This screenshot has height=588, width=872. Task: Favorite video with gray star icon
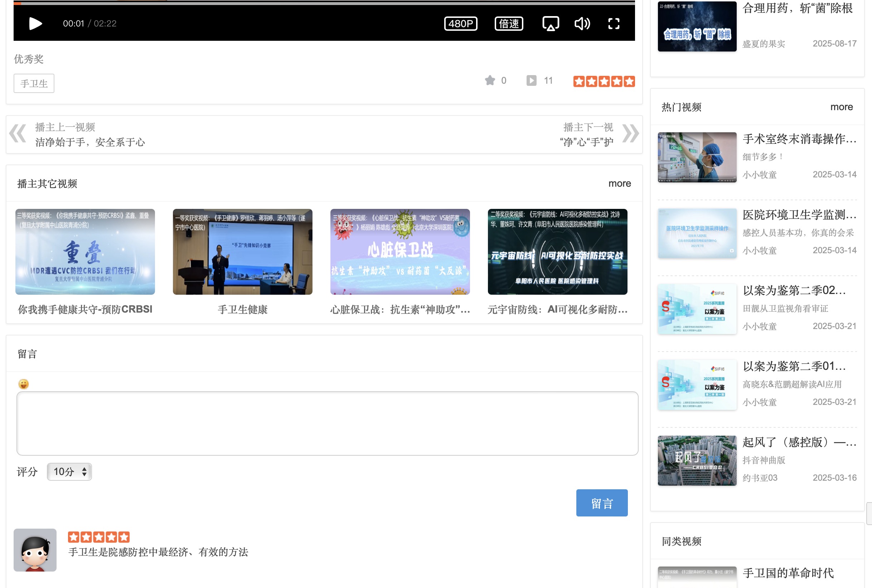[x=490, y=80]
